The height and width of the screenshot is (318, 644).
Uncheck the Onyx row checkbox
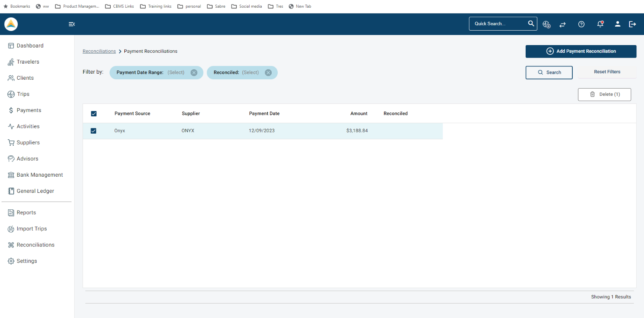tap(93, 131)
